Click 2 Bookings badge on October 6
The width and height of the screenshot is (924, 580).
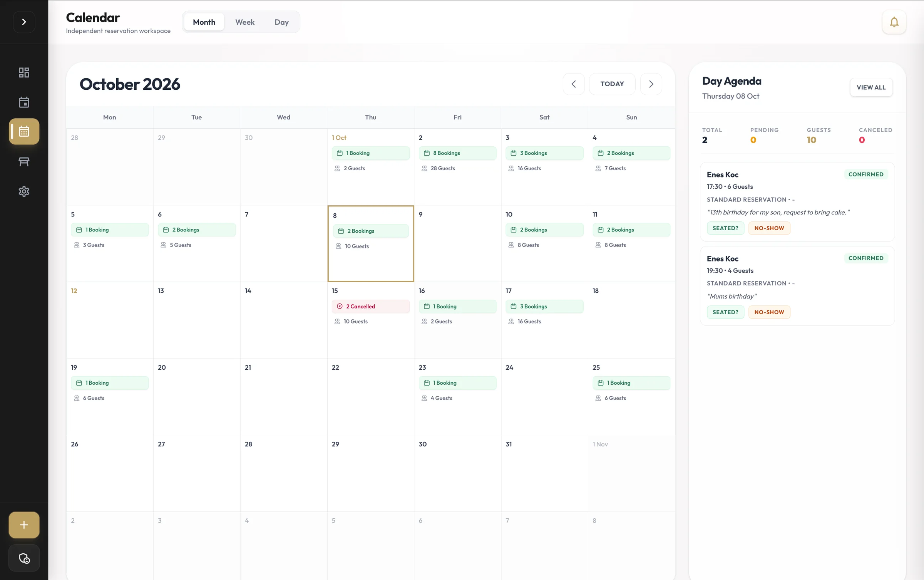click(197, 230)
